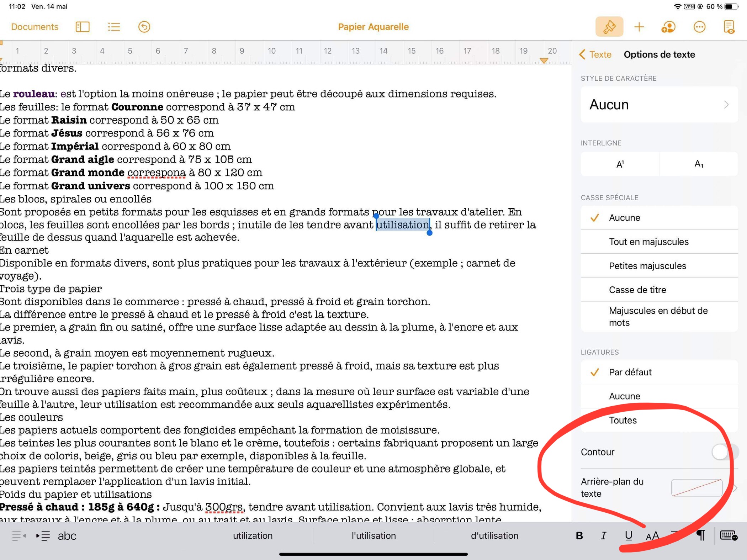The image size is (747, 560).
Task: Go back to Texte panel
Action: 595,54
